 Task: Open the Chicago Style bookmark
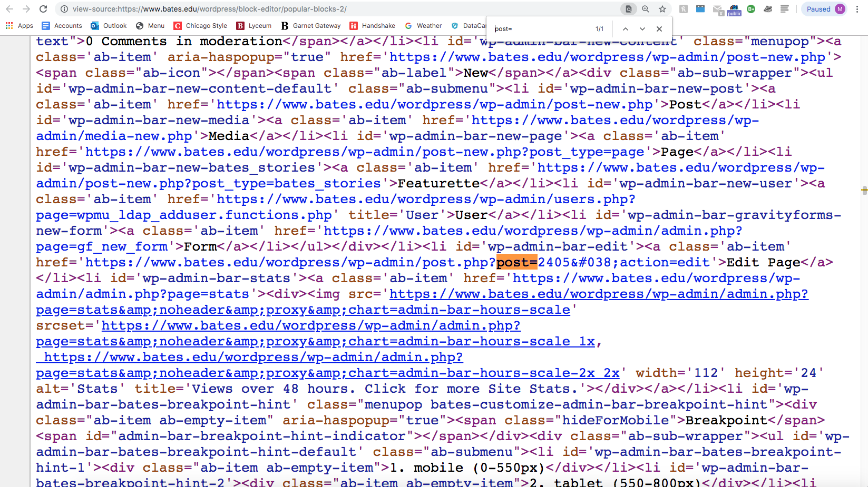pos(200,26)
